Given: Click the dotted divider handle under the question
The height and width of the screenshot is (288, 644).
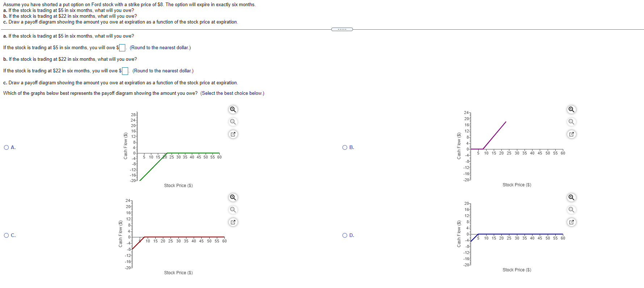Looking at the screenshot, I should (342, 29).
